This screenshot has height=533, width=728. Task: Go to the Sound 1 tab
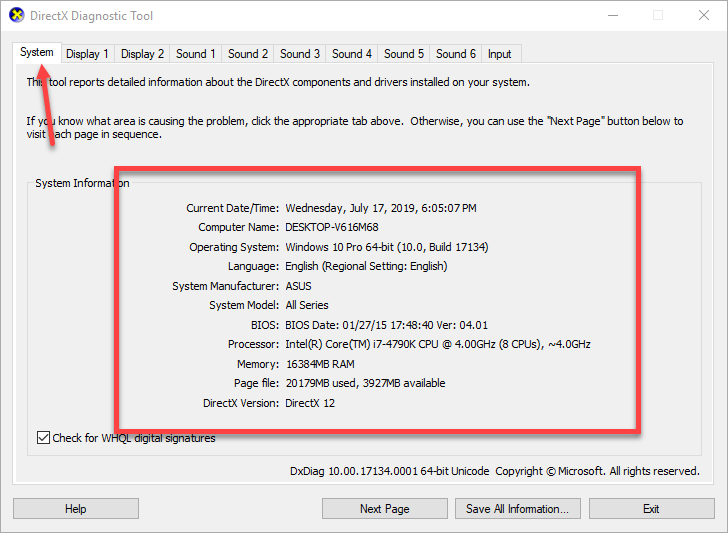(195, 54)
